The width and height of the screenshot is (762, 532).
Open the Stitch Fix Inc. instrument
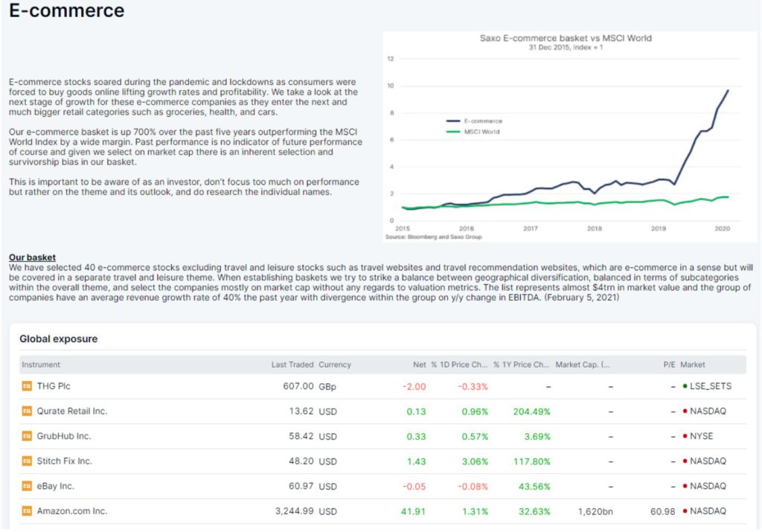tap(64, 461)
